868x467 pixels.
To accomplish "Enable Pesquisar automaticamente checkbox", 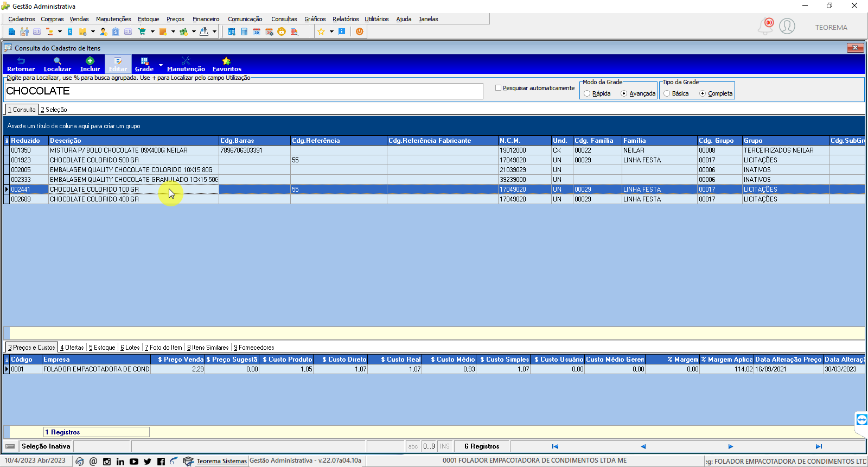I will point(498,88).
